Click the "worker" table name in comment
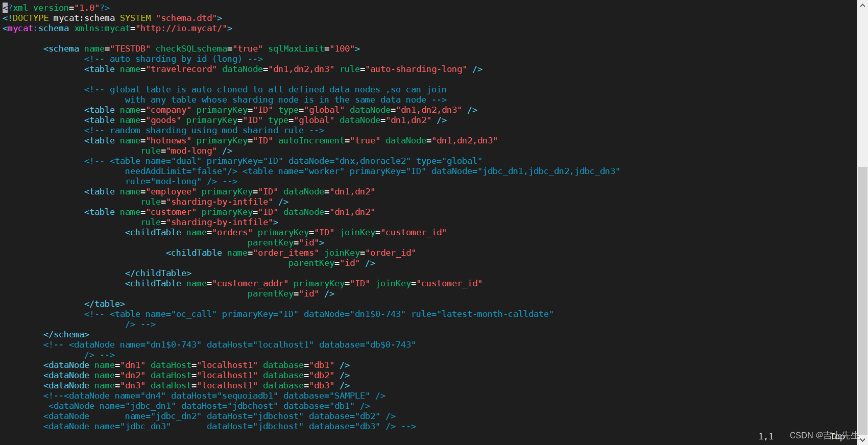 pyautogui.click(x=324, y=171)
